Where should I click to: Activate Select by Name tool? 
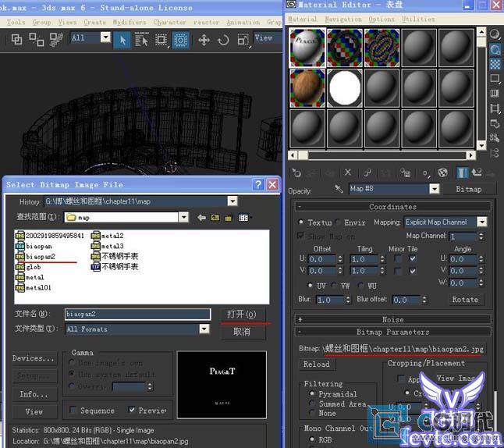click(141, 41)
